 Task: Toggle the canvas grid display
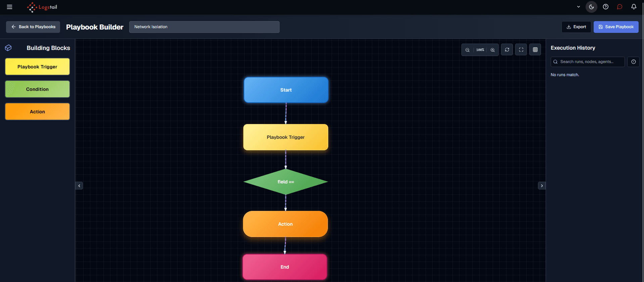(x=535, y=50)
